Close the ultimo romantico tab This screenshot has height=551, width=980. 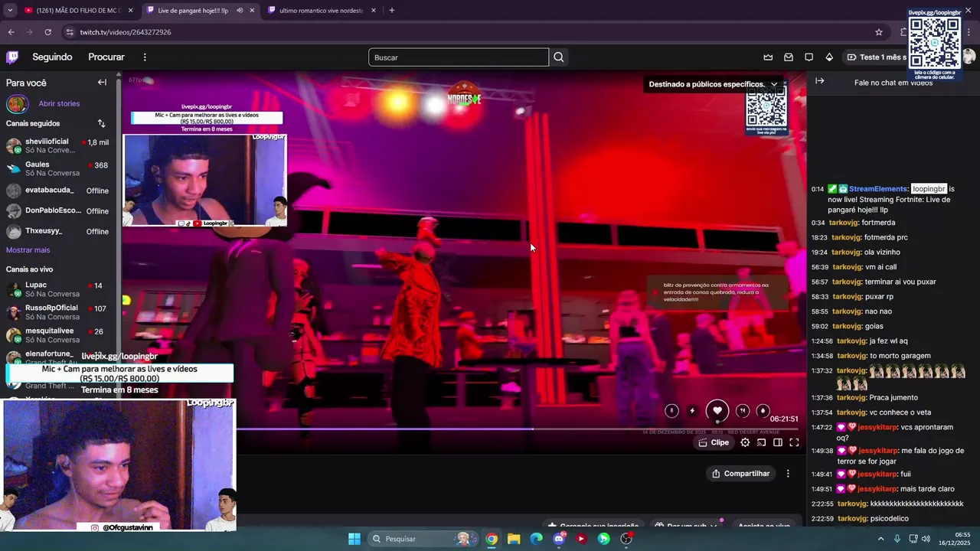374,11
